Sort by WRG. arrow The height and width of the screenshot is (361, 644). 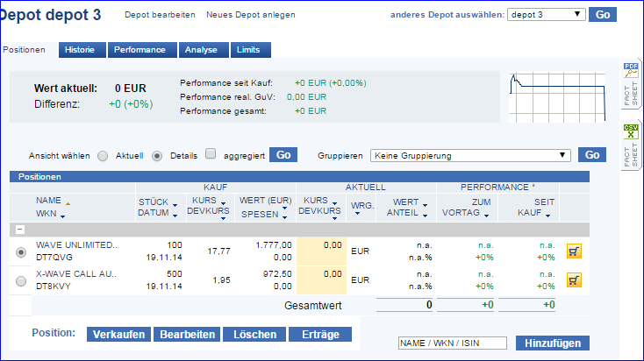357,213
